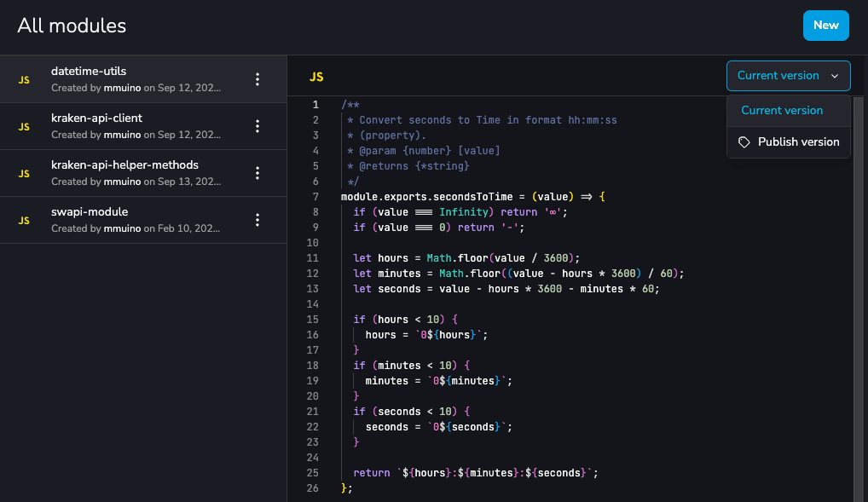
Task: Open the kebab menu for datetime-utils
Action: click(258, 79)
